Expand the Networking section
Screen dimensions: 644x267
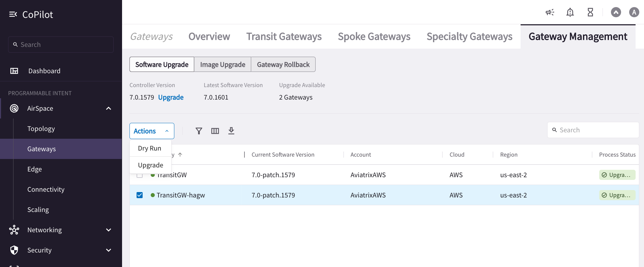(x=109, y=230)
